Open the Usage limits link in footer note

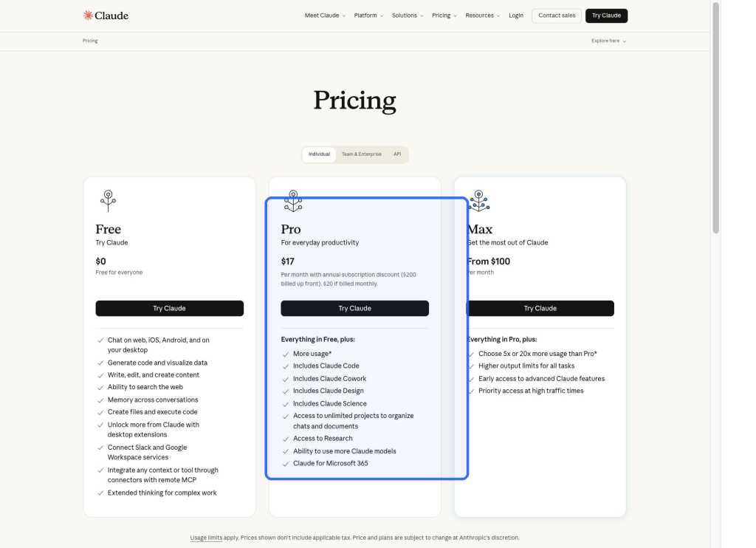tap(206, 538)
